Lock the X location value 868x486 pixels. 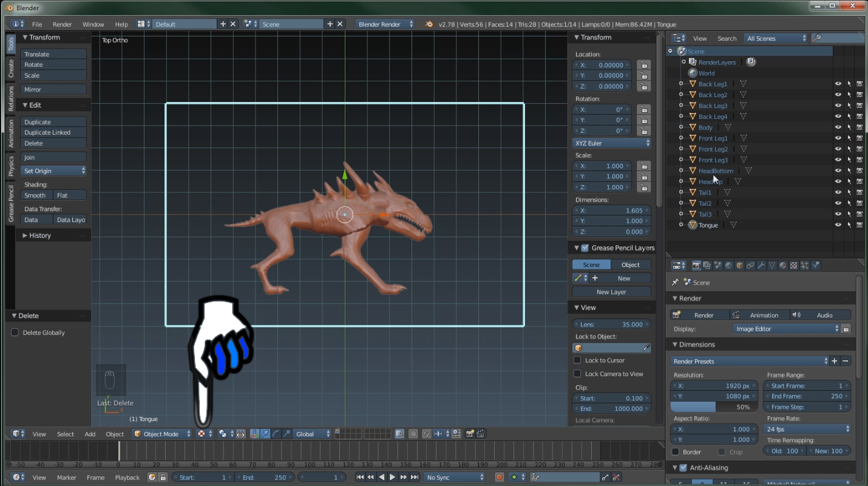pos(644,65)
